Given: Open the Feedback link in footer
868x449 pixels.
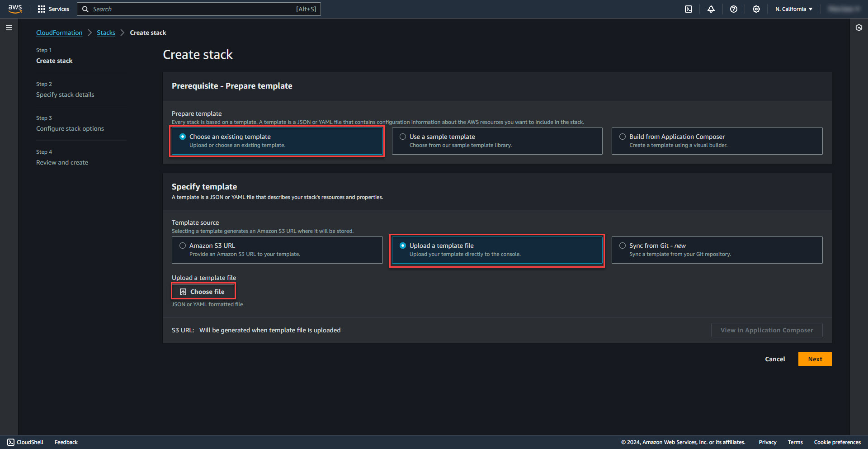Looking at the screenshot, I should point(66,442).
